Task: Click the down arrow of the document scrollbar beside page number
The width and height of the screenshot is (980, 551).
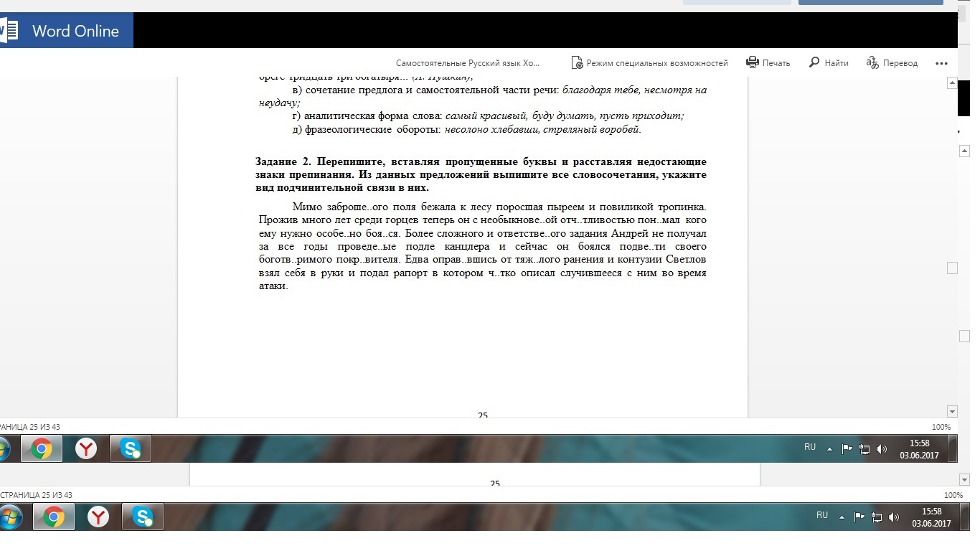Action: (952, 412)
